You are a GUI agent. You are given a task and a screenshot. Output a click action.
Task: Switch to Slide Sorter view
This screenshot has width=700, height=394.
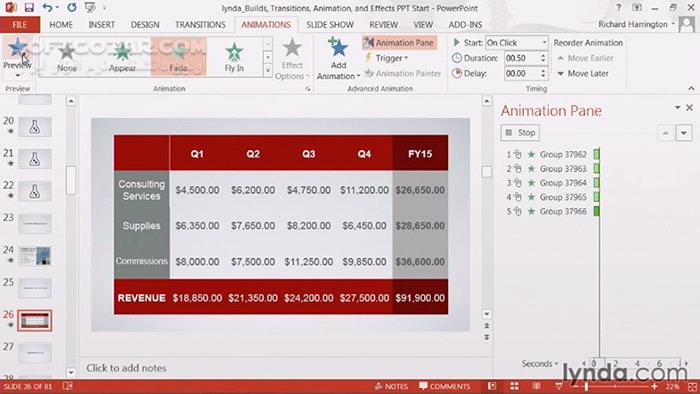[514, 386]
